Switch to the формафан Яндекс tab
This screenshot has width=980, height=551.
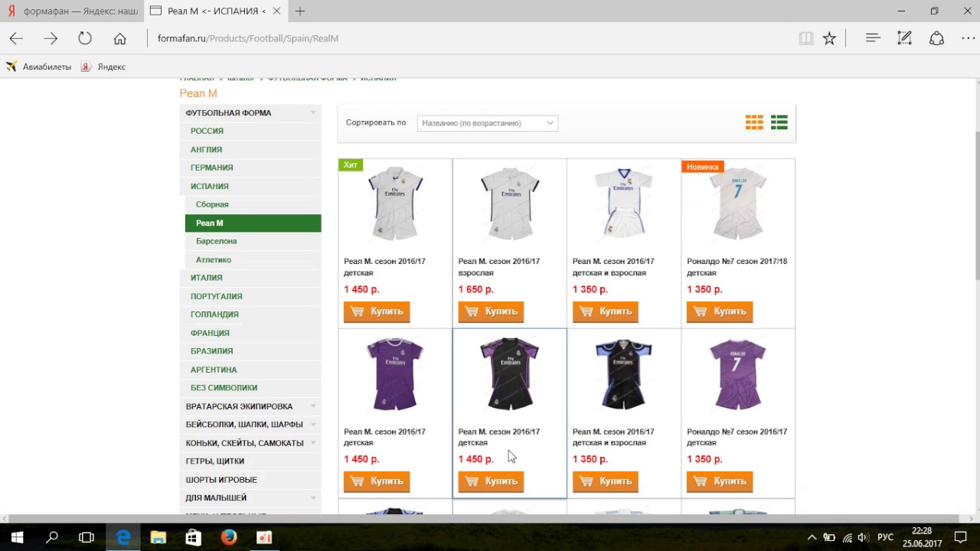(x=71, y=11)
